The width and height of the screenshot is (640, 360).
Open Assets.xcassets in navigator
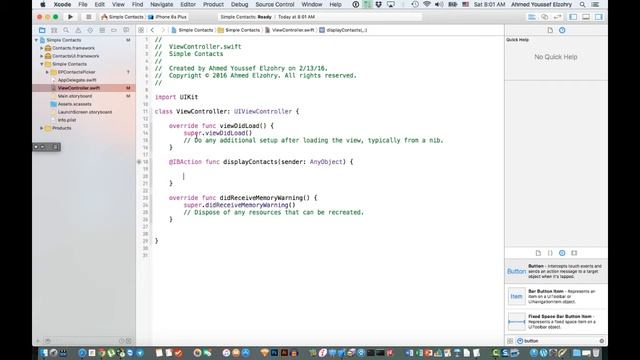pos(74,104)
